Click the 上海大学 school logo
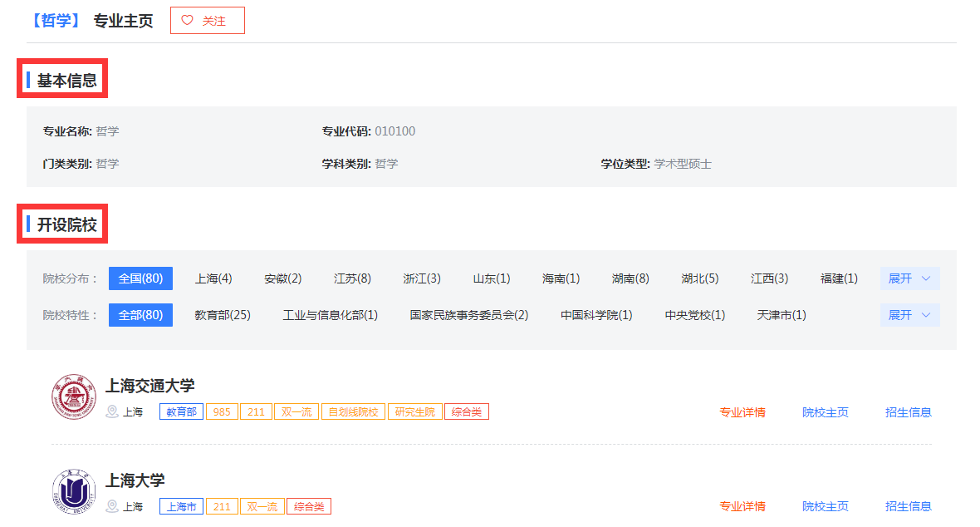Image resolution: width=980 pixels, height=527 pixels. [x=74, y=491]
